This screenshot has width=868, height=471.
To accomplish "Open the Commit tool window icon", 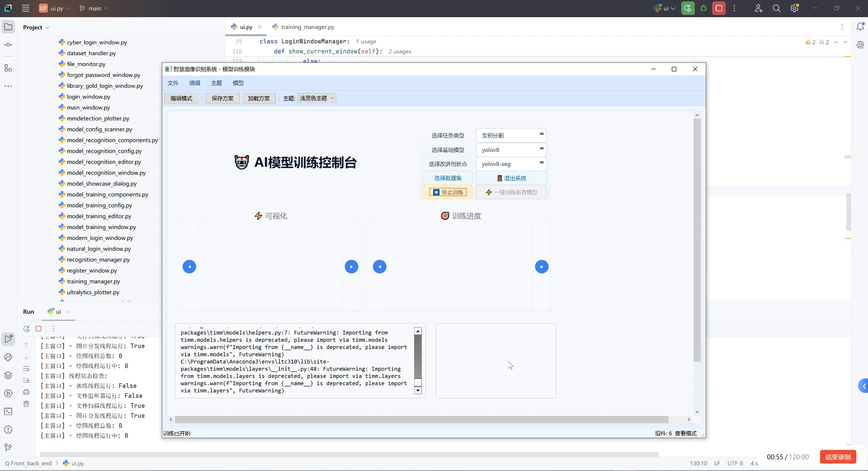I will click(x=8, y=45).
